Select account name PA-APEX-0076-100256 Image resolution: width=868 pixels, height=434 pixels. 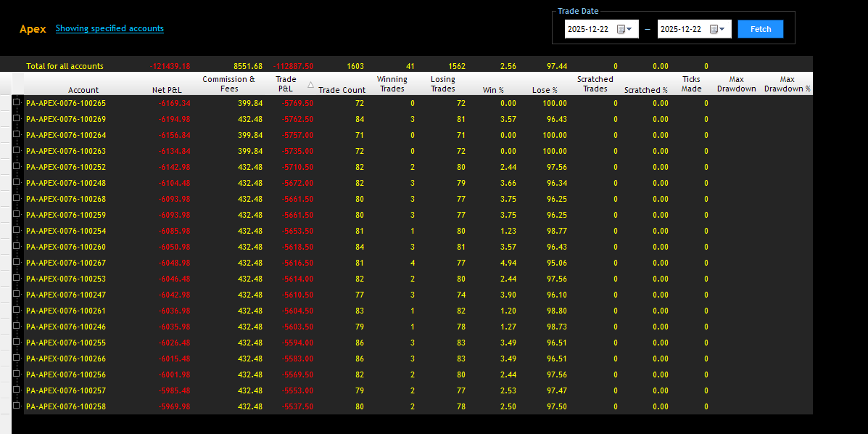point(66,374)
